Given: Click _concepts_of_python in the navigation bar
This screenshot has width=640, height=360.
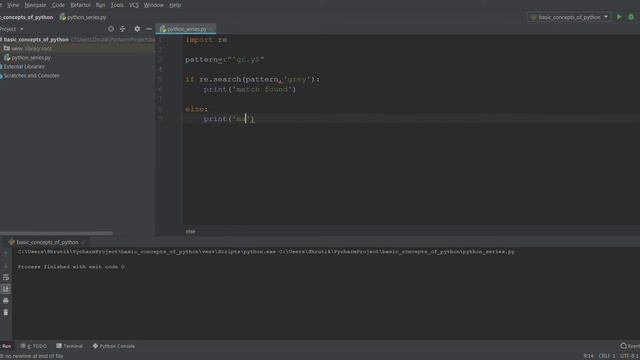Looking at the screenshot, I should pyautogui.click(x=27, y=17).
